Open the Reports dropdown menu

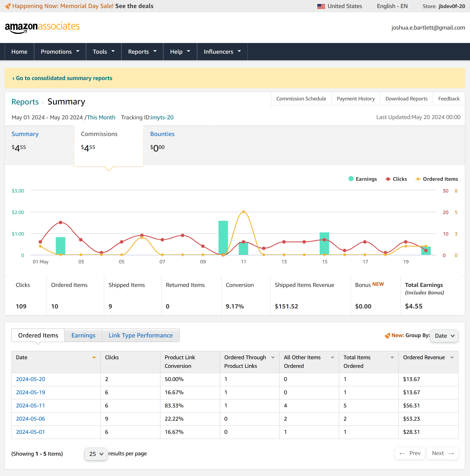click(x=142, y=52)
